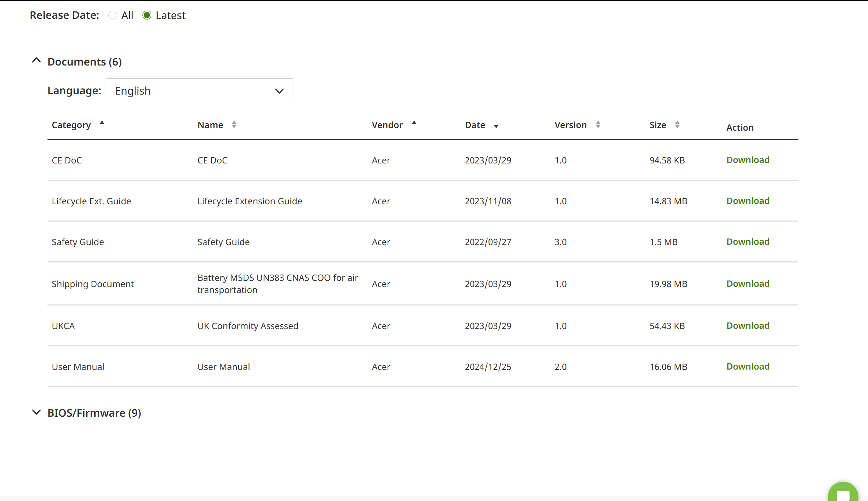Toggle the Date column sort arrow

tap(496, 126)
